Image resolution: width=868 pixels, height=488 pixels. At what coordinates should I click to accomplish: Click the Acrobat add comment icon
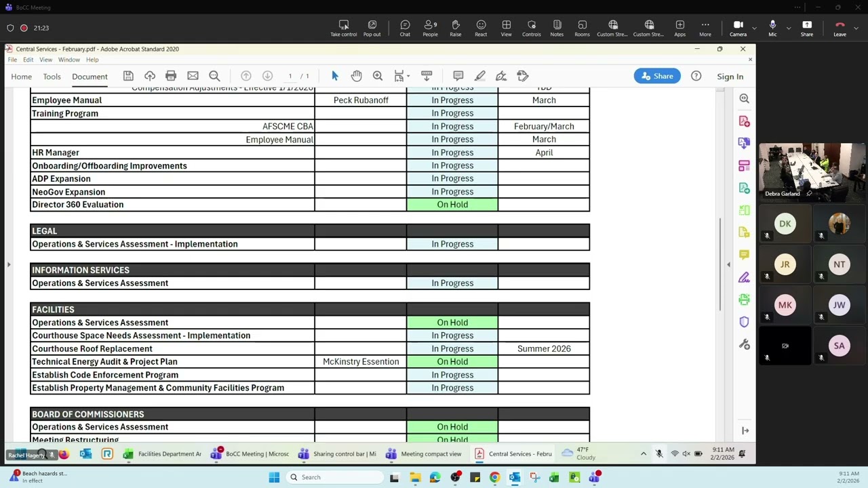[458, 76]
